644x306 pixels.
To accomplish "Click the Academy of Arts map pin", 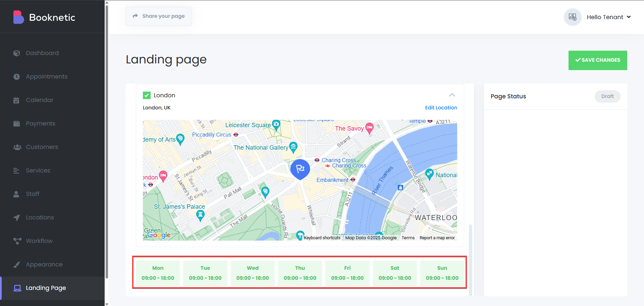I will pyautogui.click(x=180, y=139).
